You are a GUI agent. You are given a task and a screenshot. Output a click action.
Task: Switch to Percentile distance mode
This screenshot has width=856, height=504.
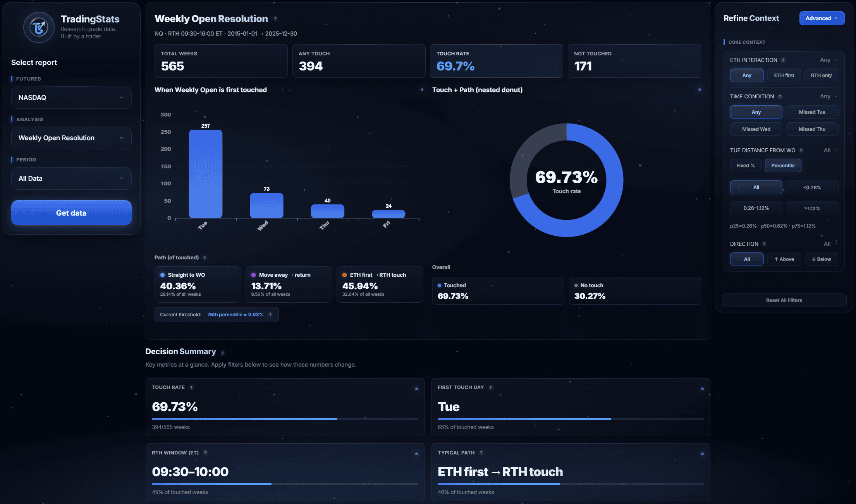click(783, 166)
